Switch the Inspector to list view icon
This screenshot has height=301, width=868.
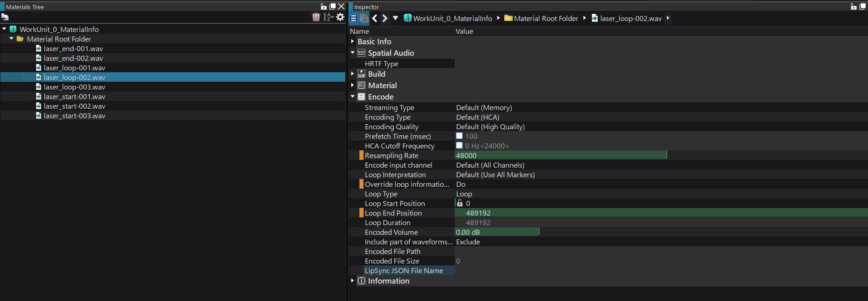(353, 18)
